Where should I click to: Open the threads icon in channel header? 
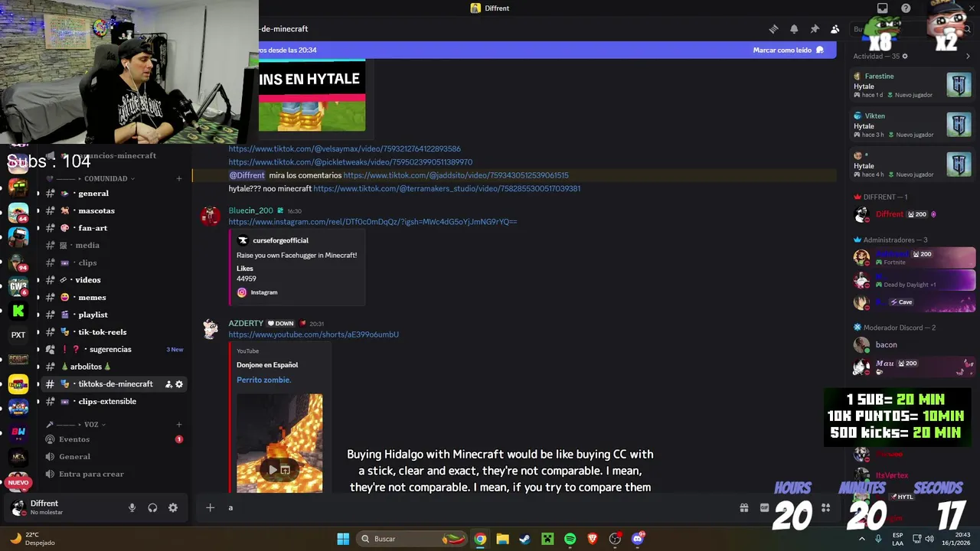773,29
